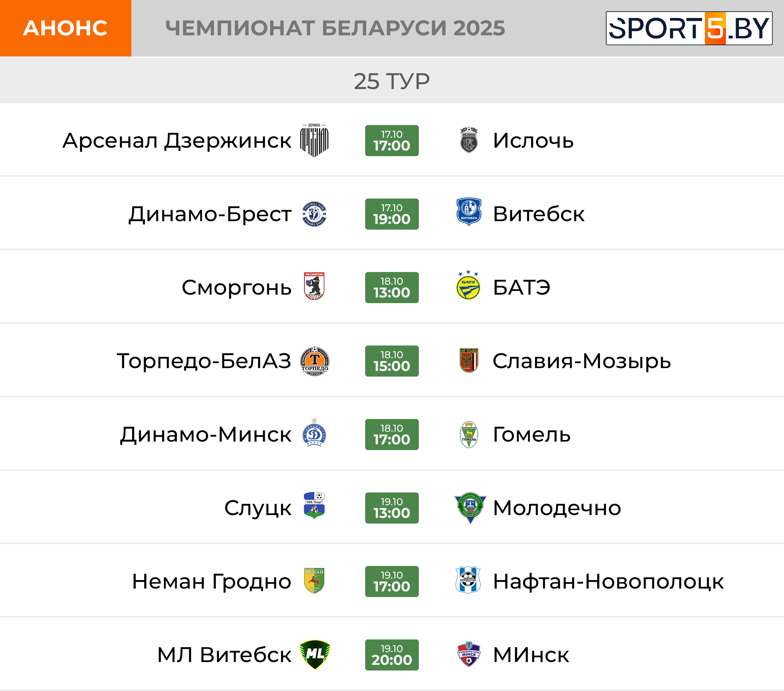Click the Isloch club logo
Screen dimensions: 784x691
click(x=469, y=140)
